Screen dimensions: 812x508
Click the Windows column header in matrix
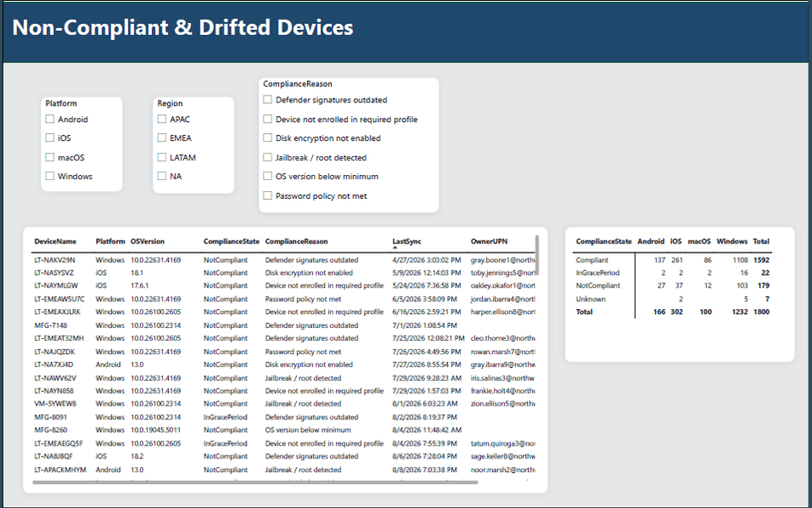732,242
